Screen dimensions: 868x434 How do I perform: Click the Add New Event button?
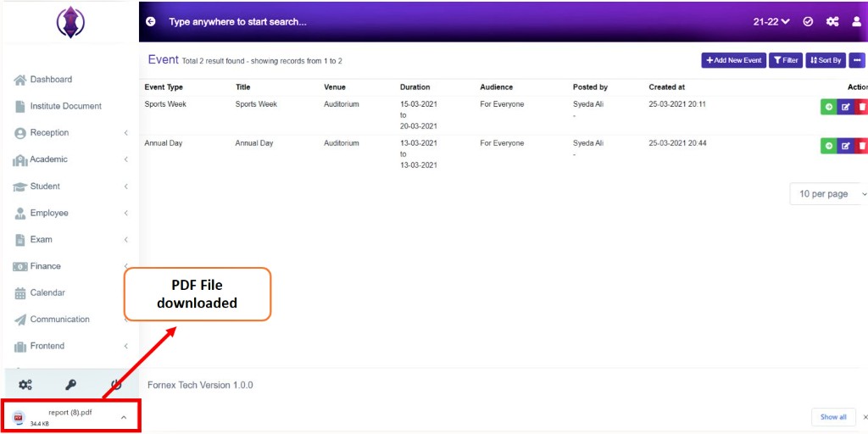click(x=733, y=60)
